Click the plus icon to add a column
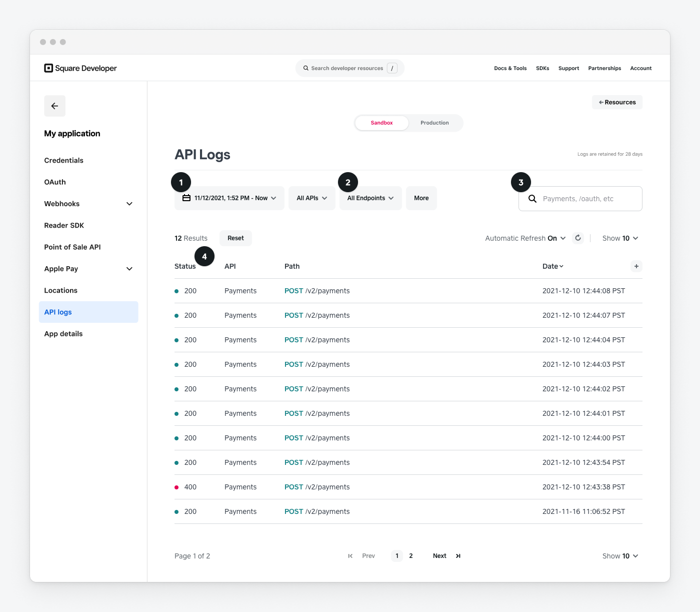 (636, 266)
